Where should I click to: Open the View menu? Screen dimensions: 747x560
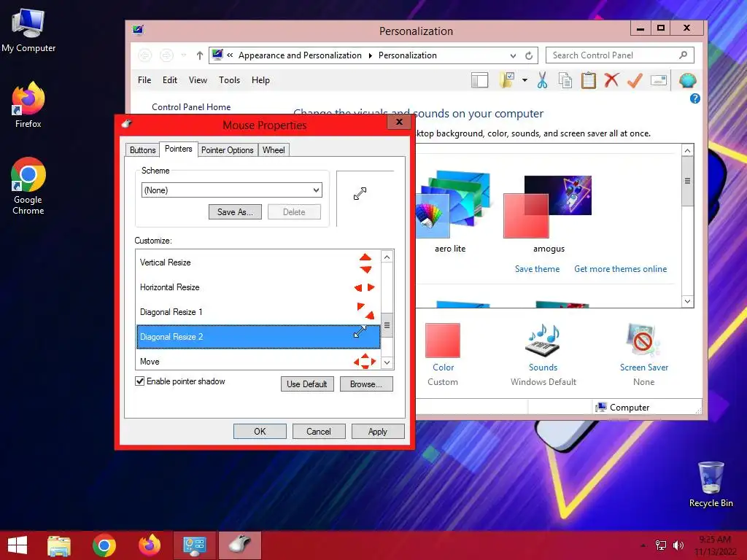[198, 80]
